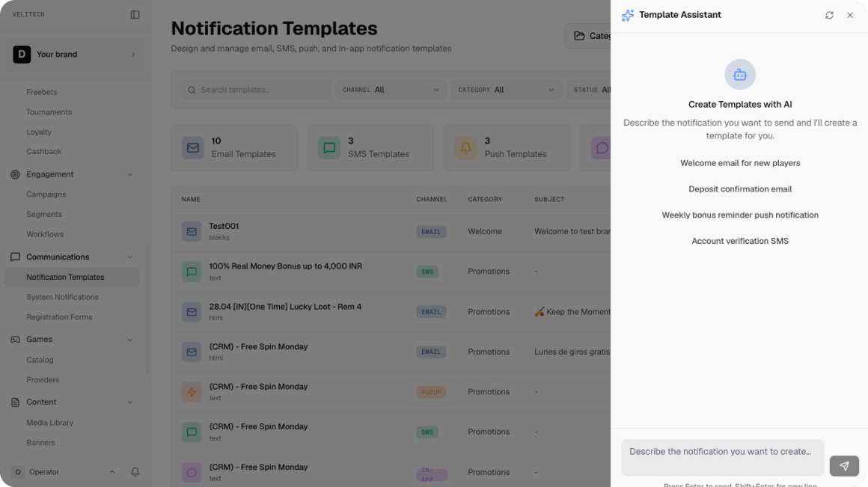Screen dimensions: 868x487
Task: Open games Catalog in sidebar
Action: [x=40, y=360]
